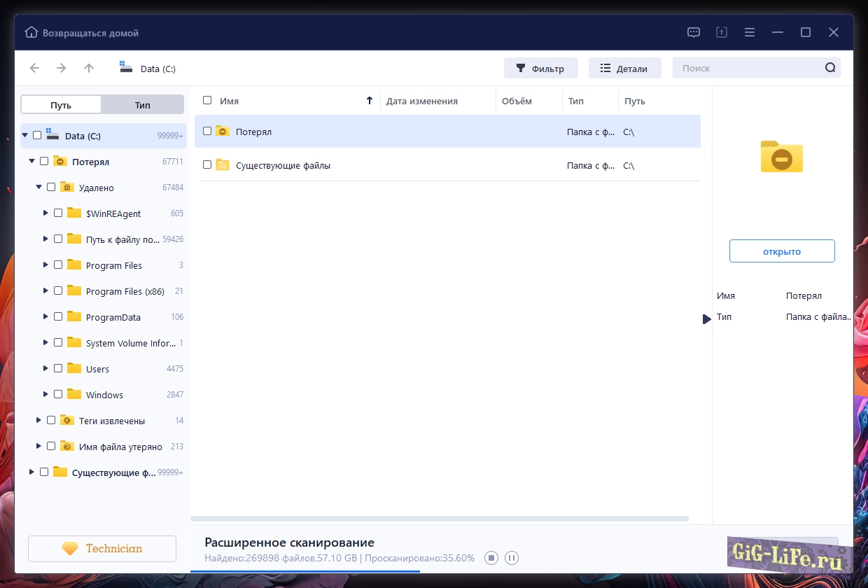
Task: Pause the scan with the pause icon
Action: 512,558
